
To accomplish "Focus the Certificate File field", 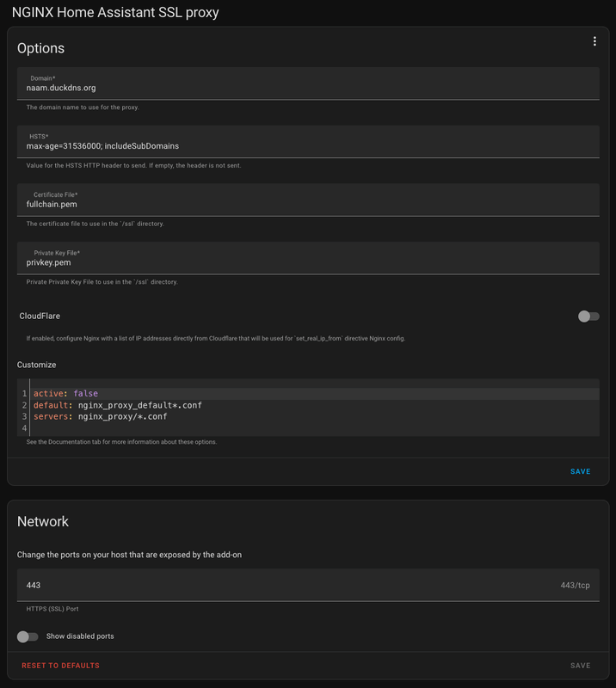I will coord(308,200).
